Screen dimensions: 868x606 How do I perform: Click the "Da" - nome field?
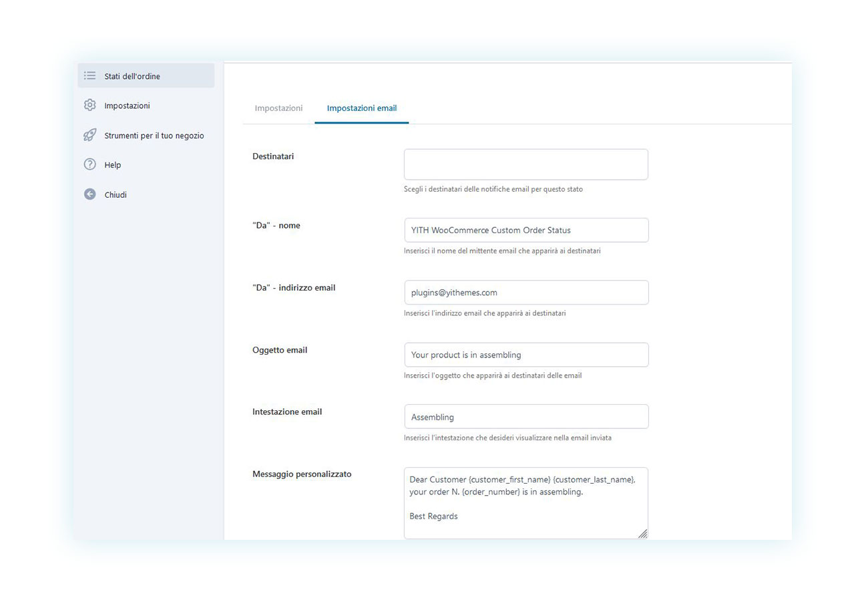point(526,230)
